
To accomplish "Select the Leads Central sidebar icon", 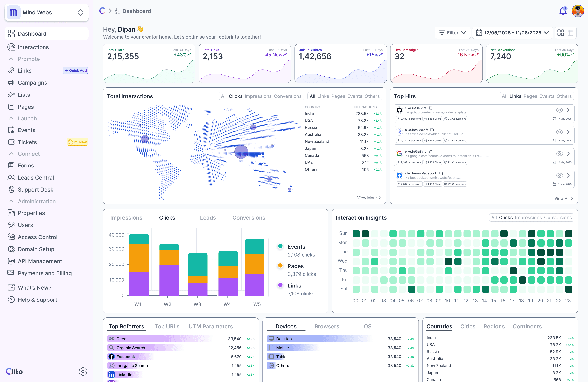I will point(11,177).
